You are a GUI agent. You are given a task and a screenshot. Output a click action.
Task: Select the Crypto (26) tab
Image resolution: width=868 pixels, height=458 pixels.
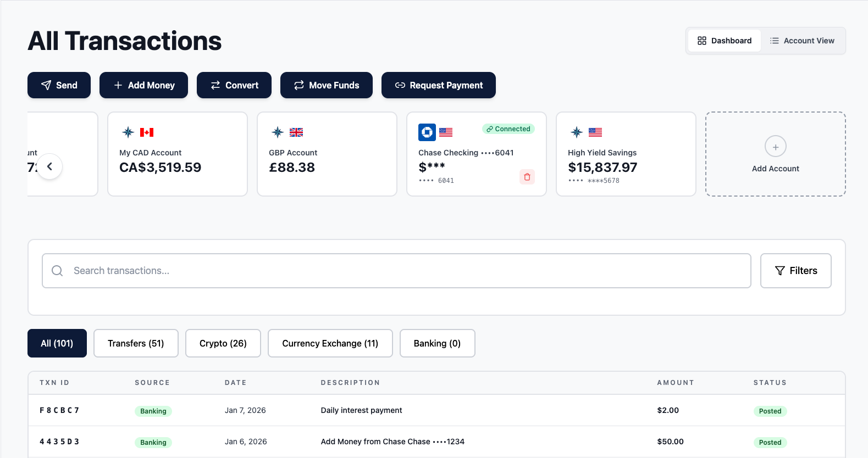pos(223,343)
